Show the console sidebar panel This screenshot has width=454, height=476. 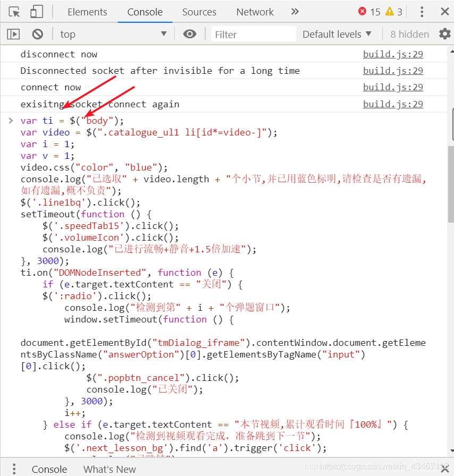point(13,34)
